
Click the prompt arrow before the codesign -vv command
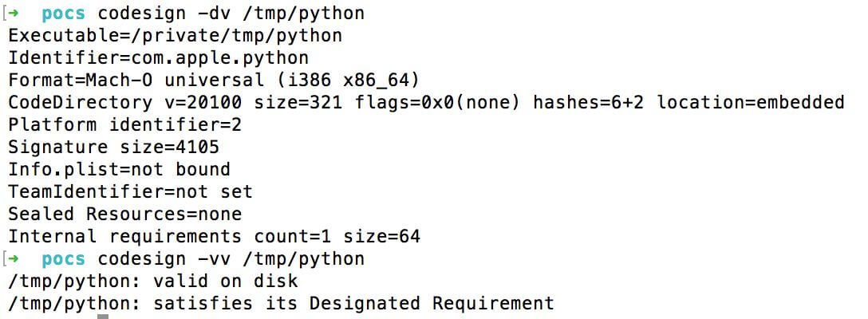tap(22, 259)
